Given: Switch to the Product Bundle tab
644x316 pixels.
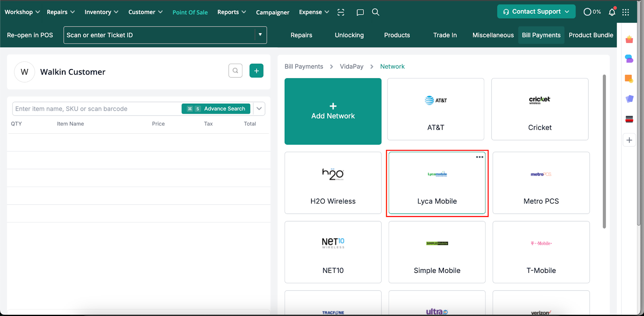Looking at the screenshot, I should (591, 35).
